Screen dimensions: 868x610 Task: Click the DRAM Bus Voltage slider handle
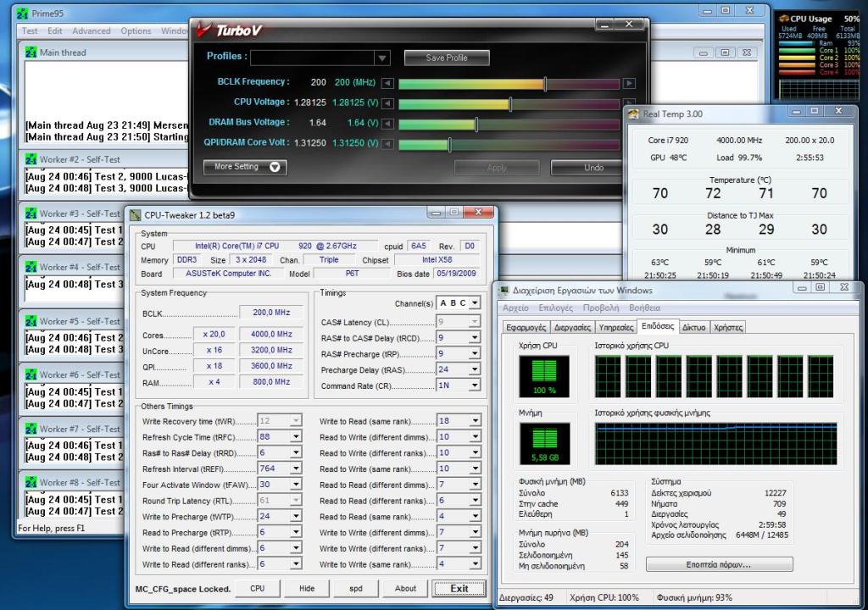[476, 124]
